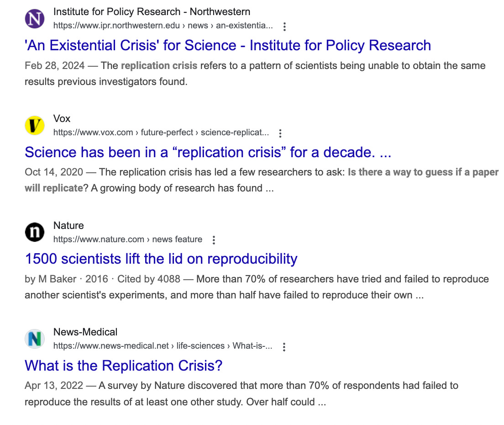Open 'An Existential Crisis' for Science link

pos(228,45)
